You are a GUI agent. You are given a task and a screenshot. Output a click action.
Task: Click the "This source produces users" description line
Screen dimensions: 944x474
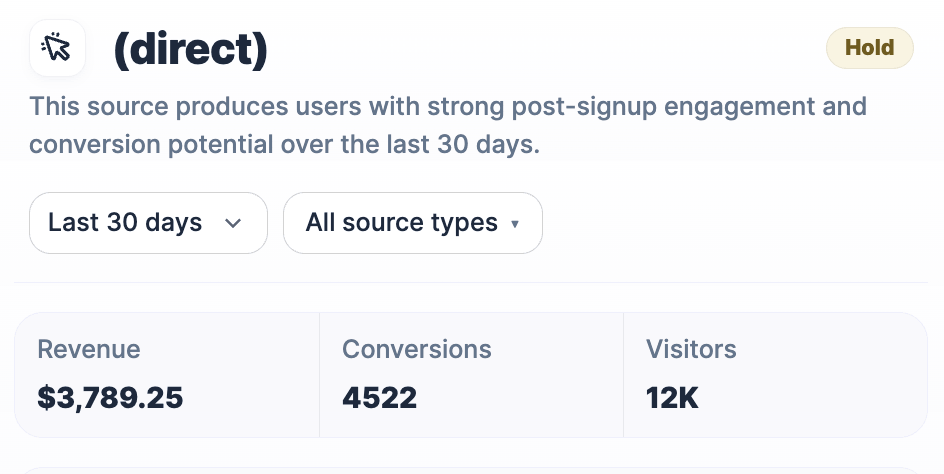[447, 106]
